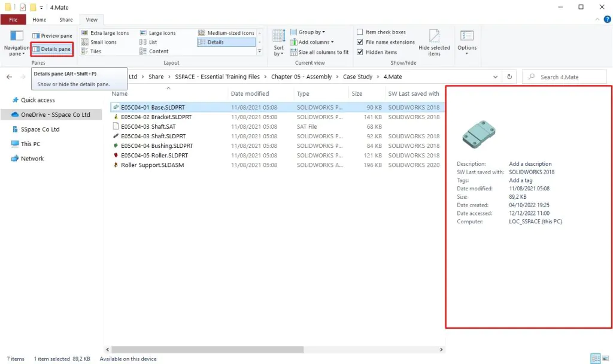Click the Search 4.Mate field

coord(564,77)
